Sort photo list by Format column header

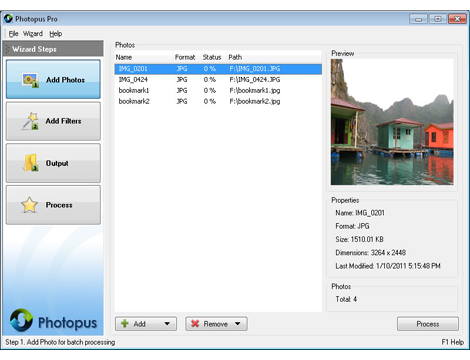(x=187, y=57)
